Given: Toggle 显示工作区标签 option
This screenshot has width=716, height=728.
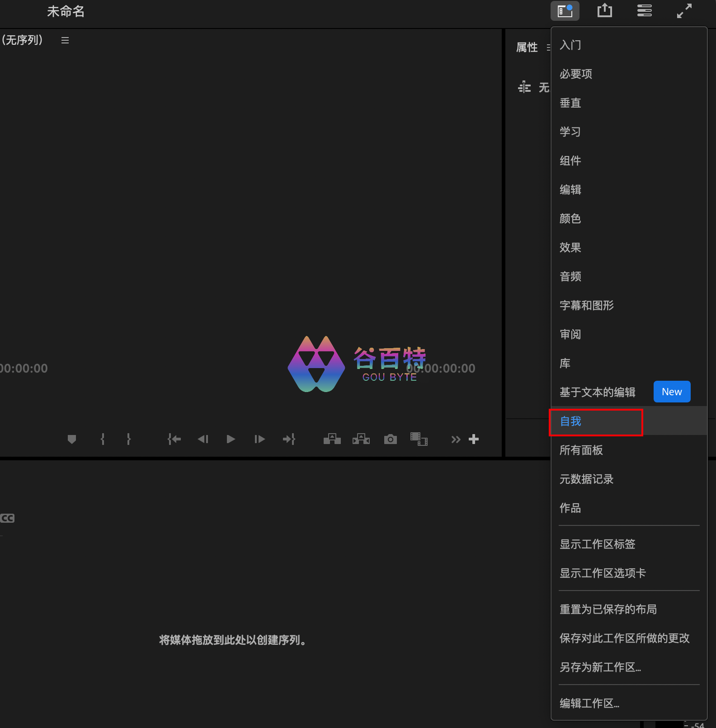Looking at the screenshot, I should (597, 544).
